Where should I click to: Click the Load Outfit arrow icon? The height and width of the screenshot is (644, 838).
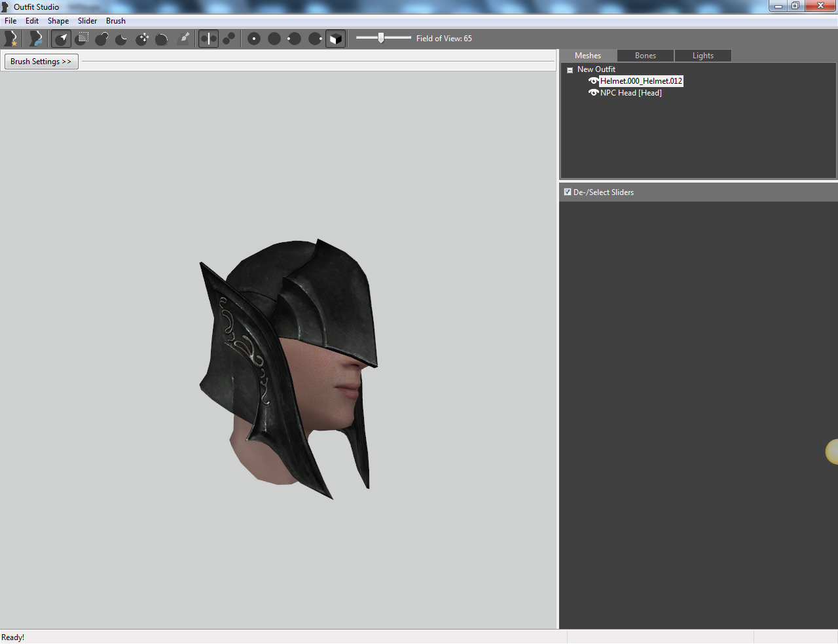coord(35,39)
